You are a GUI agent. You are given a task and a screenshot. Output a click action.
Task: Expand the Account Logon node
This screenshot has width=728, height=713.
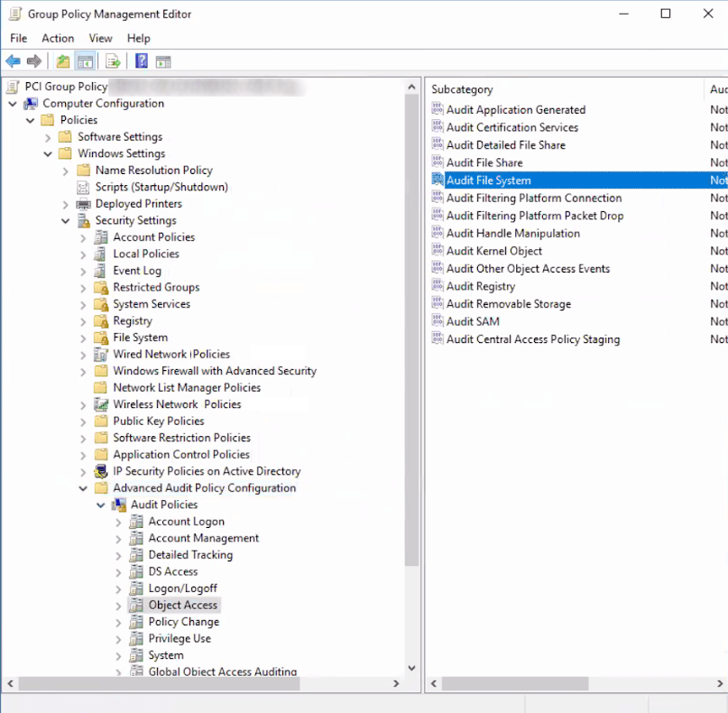tap(118, 522)
